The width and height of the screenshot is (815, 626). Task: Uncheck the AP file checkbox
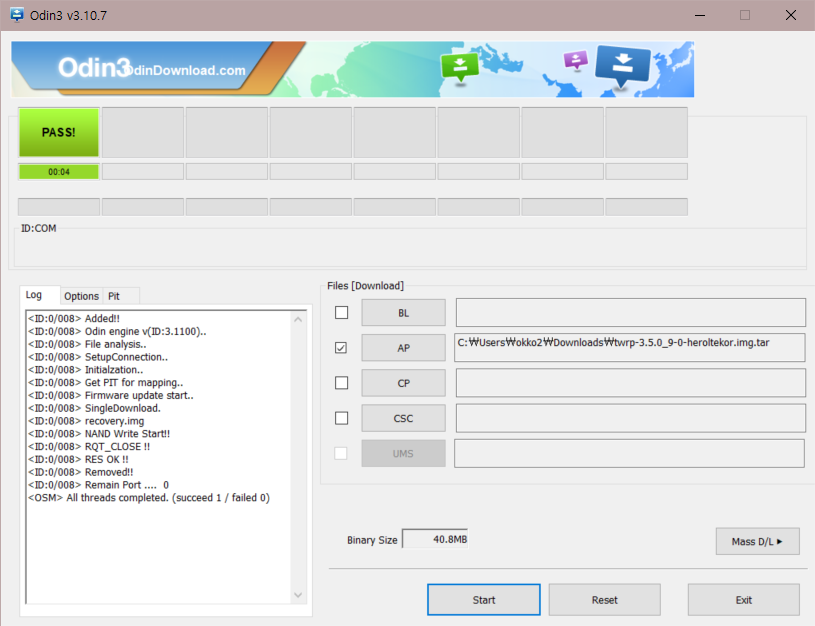[x=341, y=347]
